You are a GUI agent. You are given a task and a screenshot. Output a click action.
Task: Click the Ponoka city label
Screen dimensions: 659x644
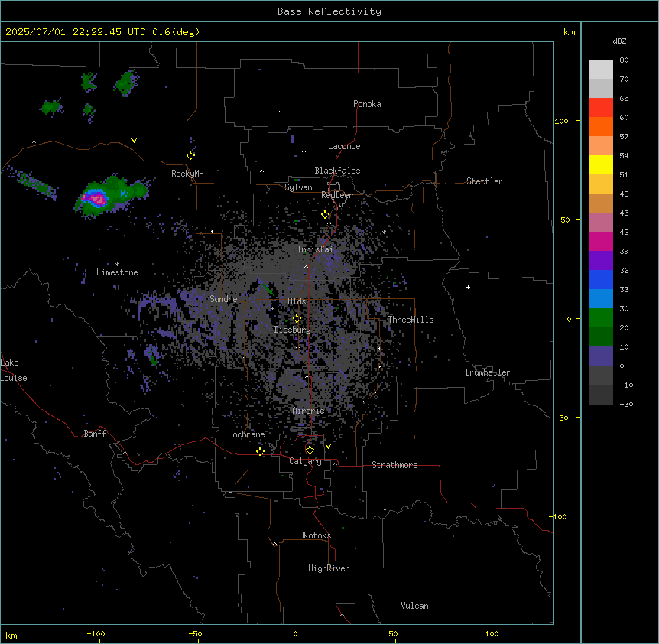(x=367, y=104)
